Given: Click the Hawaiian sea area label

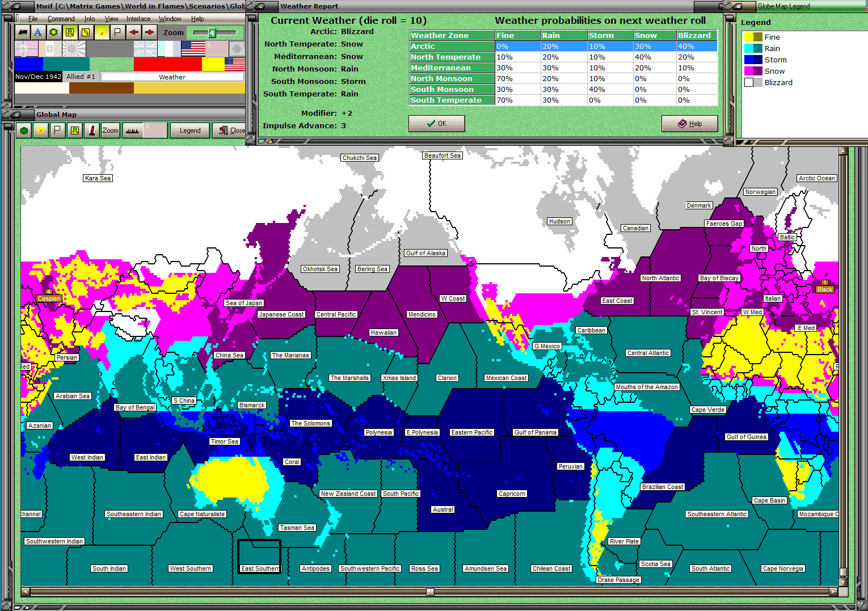Looking at the screenshot, I should 384,332.
